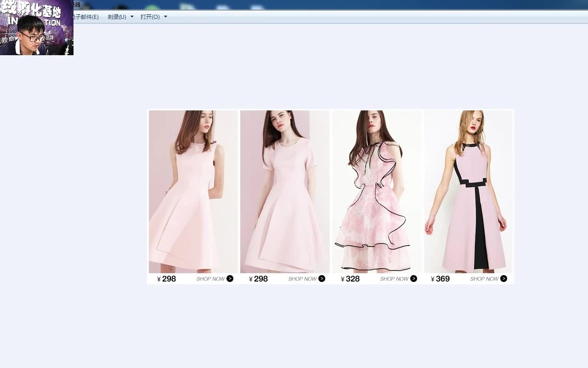Click SHOP NOW next to the ¥328 price
Viewport: 588px width, 368px height.
tap(394, 279)
